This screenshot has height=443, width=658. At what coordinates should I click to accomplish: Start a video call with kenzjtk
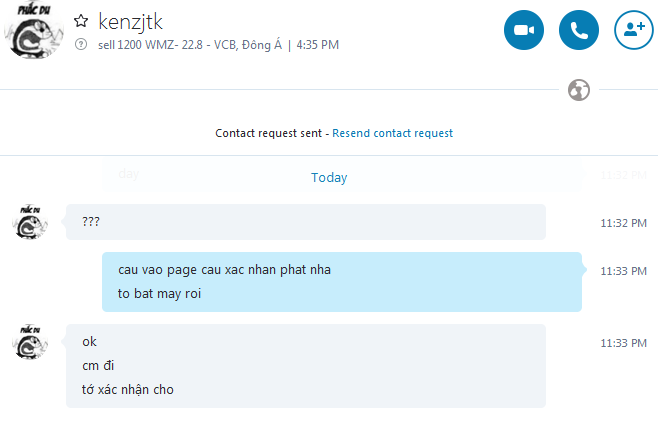524,30
